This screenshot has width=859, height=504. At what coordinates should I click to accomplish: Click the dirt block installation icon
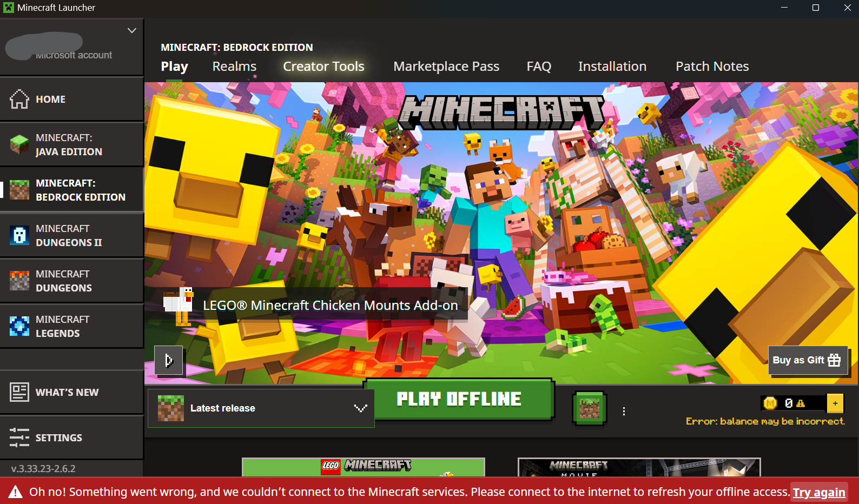590,408
